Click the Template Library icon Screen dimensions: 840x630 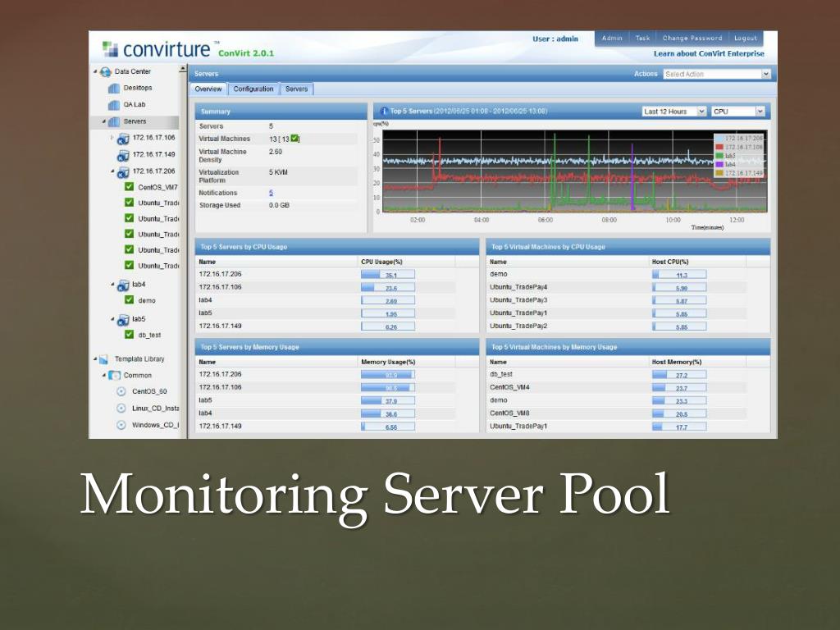[x=104, y=359]
